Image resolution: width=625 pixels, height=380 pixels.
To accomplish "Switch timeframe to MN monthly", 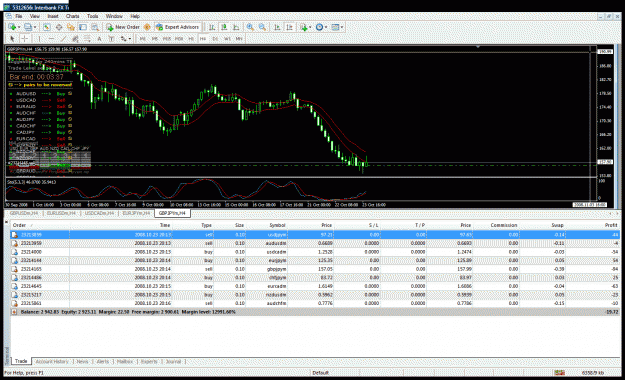I will point(239,39).
